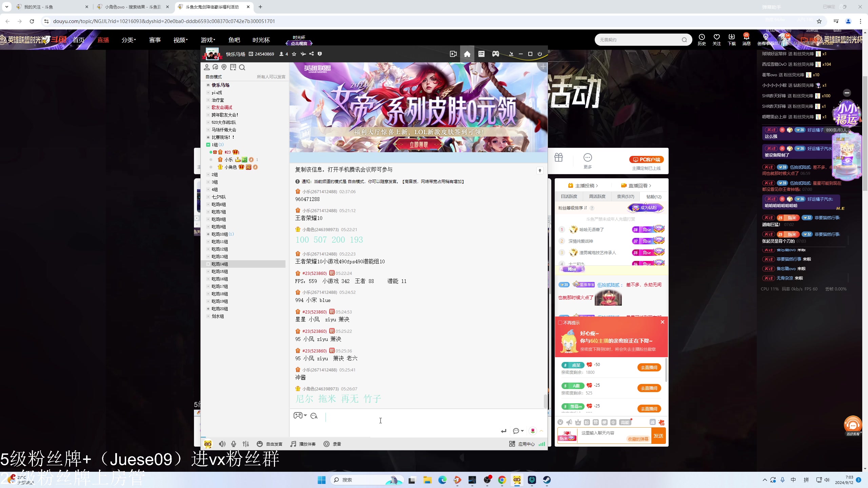Search channels with magnifier icon
The image size is (868, 488).
[242, 67]
